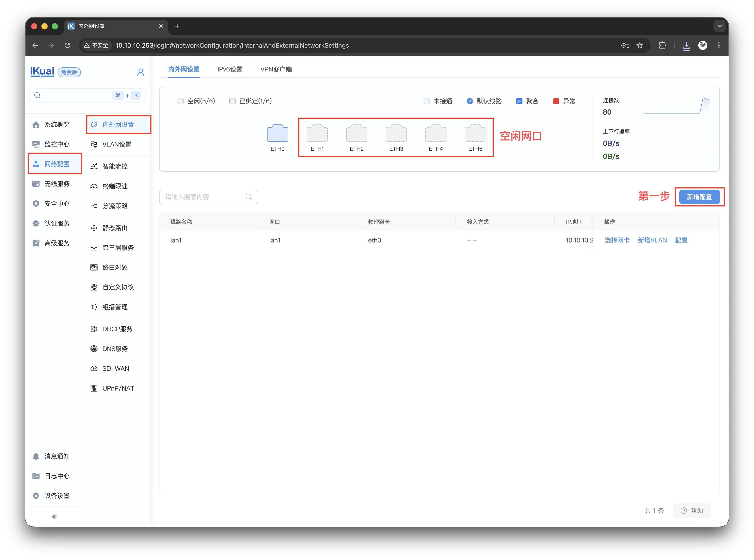Open 智能流控 smart flow control
Viewport: 754px width, 560px height.
[x=115, y=166]
